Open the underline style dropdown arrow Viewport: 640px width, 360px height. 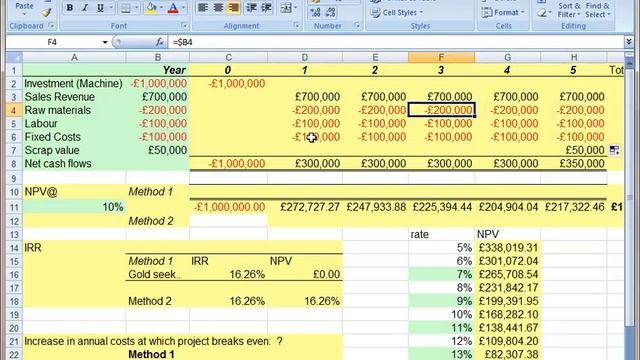coord(111,8)
